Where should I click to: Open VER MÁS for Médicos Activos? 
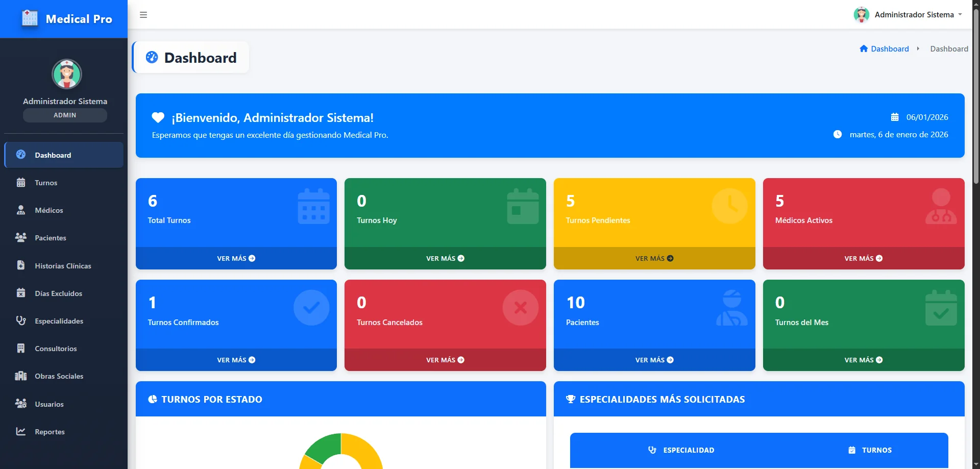click(864, 258)
